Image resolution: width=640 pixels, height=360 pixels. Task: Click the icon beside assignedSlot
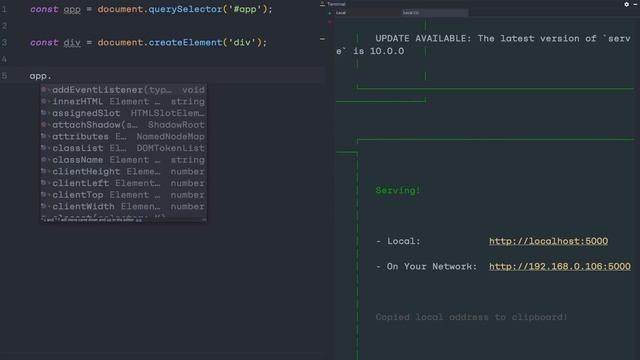point(44,113)
